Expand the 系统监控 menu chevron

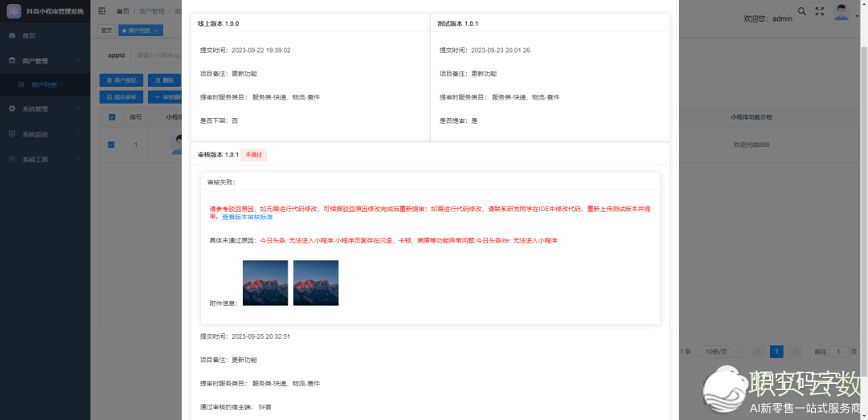pyautogui.click(x=79, y=134)
